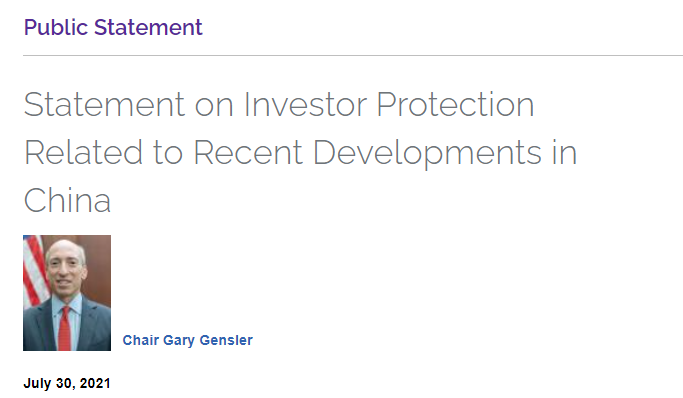Click the horizontal divider below Public Statement
The height and width of the screenshot is (398, 683).
[x=353, y=56]
